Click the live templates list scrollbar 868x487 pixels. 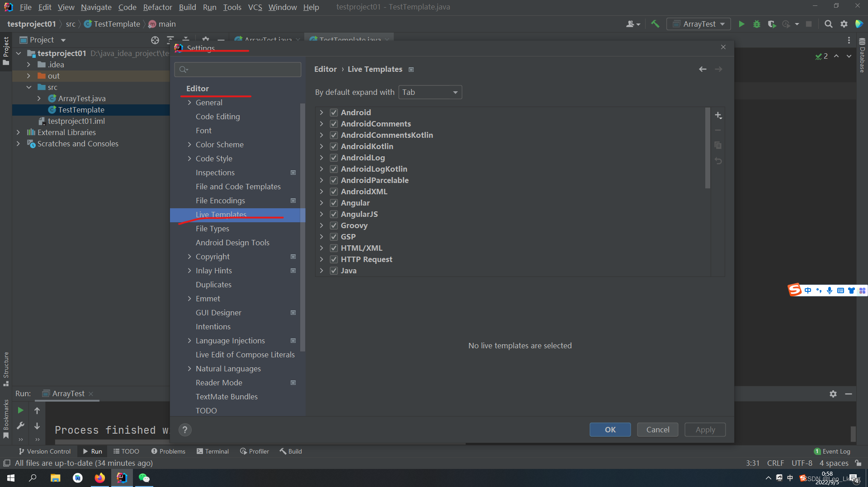click(x=708, y=148)
